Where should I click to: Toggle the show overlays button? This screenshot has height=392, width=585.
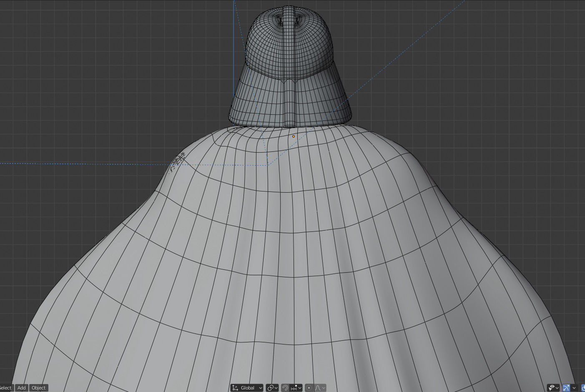pyautogui.click(x=583, y=388)
